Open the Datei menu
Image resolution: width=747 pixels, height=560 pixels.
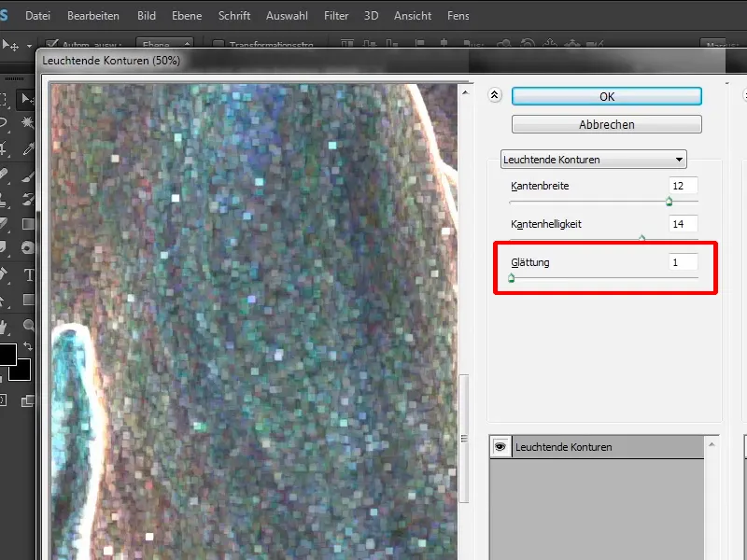[37, 16]
